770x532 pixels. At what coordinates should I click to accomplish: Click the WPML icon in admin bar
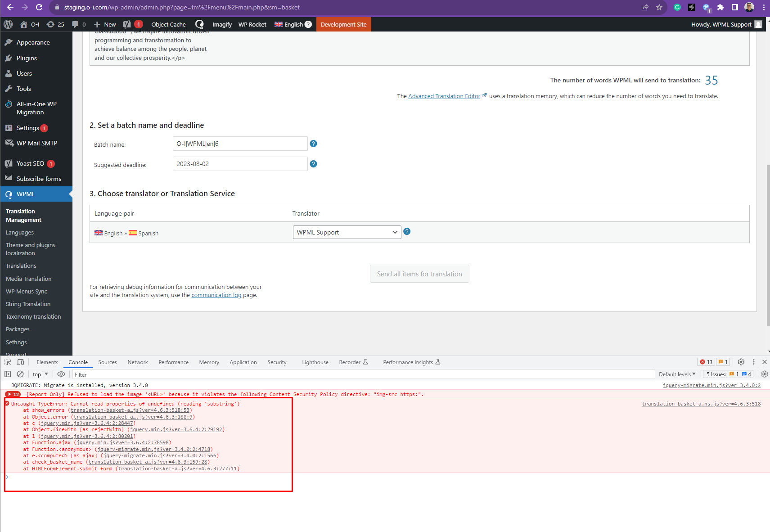(x=199, y=24)
